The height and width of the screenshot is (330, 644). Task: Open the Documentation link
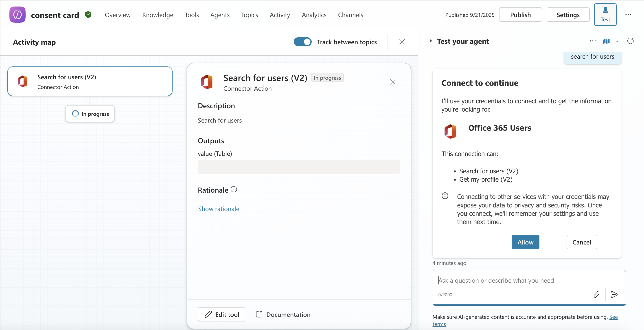(283, 314)
